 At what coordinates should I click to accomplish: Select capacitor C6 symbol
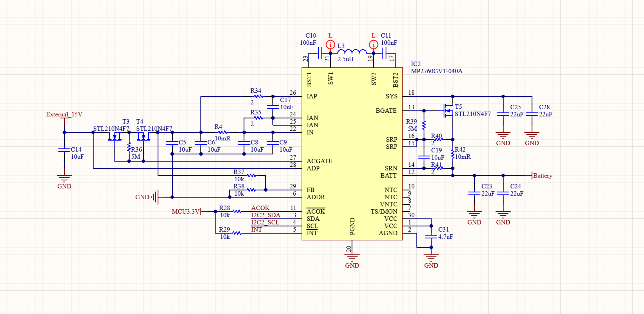(x=201, y=143)
